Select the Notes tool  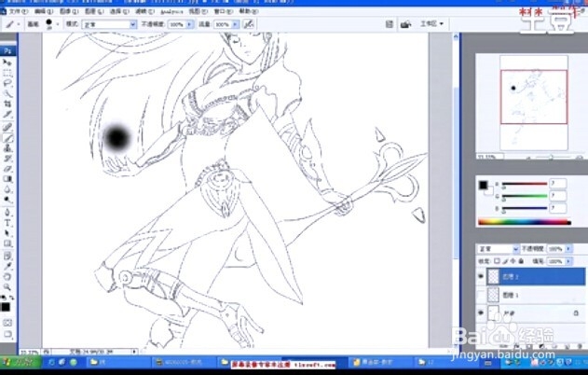[7, 256]
